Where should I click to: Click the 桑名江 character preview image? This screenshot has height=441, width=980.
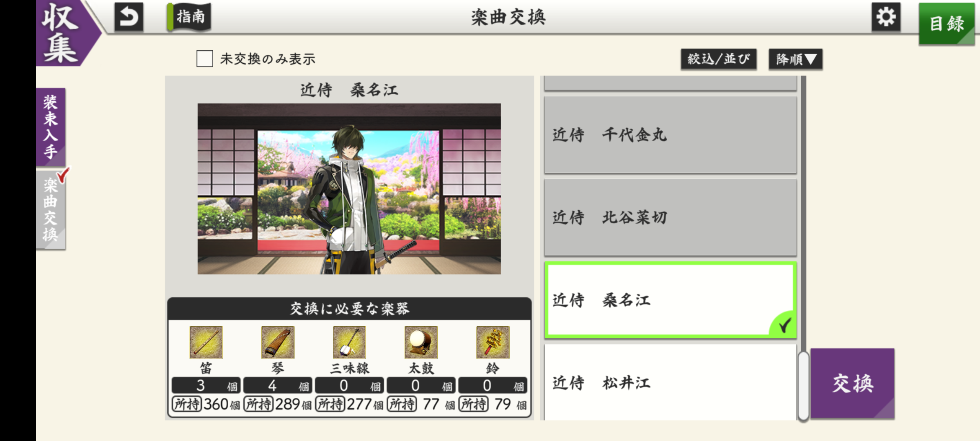tap(349, 189)
